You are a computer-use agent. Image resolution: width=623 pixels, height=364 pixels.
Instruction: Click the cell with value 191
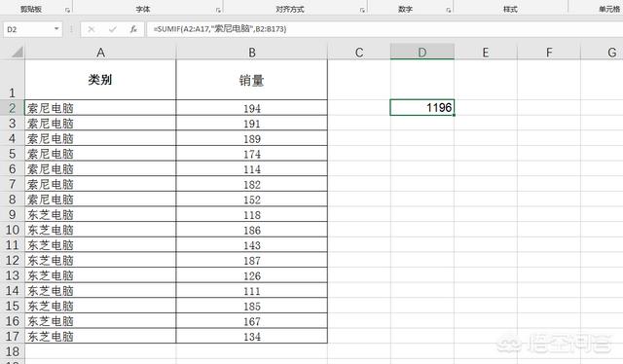252,124
